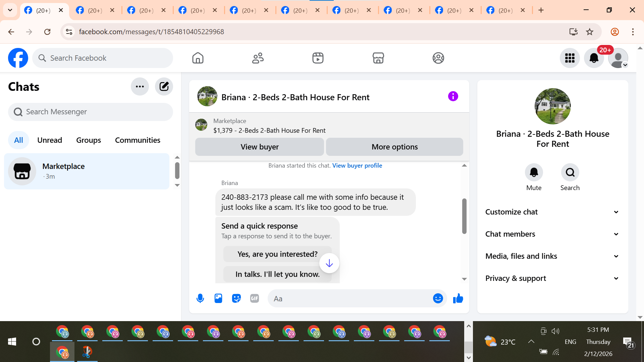The height and width of the screenshot is (362, 644).
Task: Start a new message with compose icon
Action: [164, 86]
